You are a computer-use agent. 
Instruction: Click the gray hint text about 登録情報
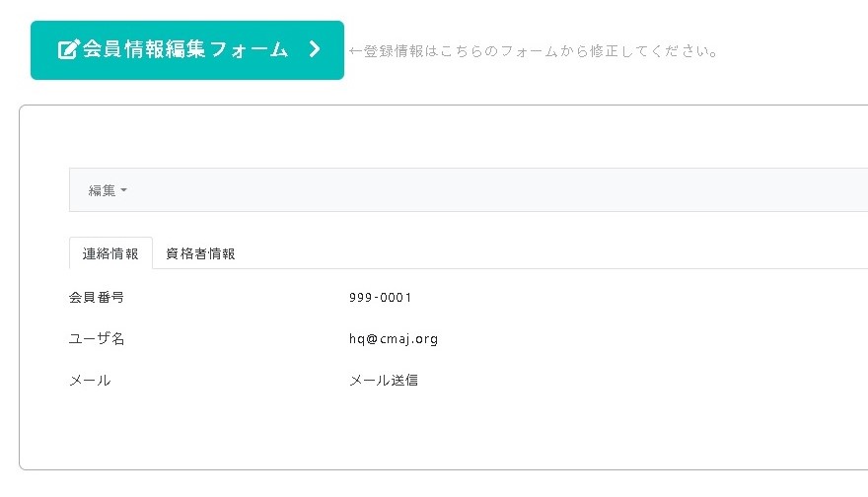(x=534, y=51)
